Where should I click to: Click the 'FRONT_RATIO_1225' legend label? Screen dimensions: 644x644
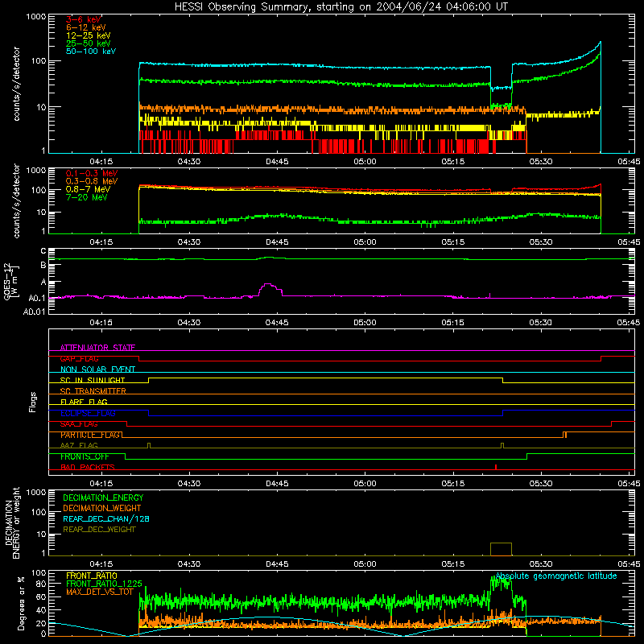(104, 584)
